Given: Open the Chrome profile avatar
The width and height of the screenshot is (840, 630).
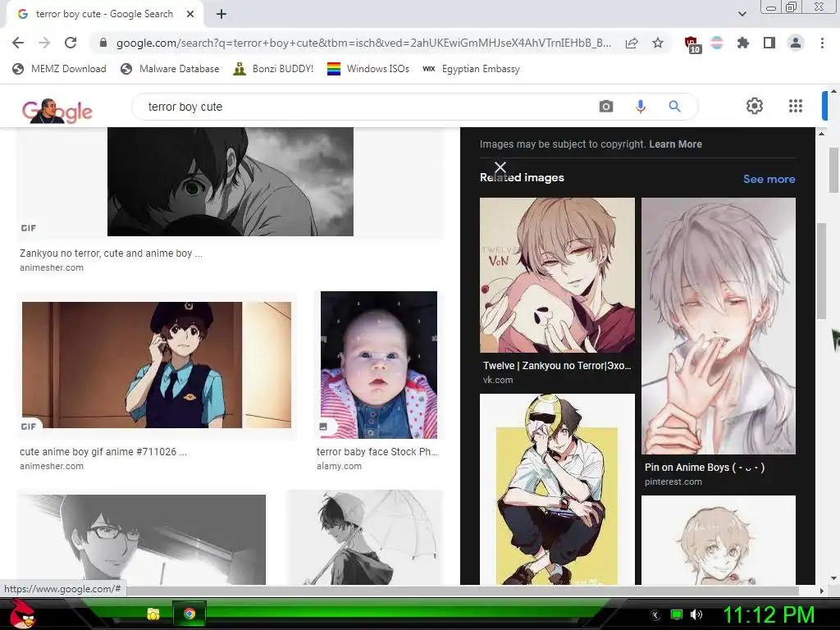Looking at the screenshot, I should pos(796,43).
